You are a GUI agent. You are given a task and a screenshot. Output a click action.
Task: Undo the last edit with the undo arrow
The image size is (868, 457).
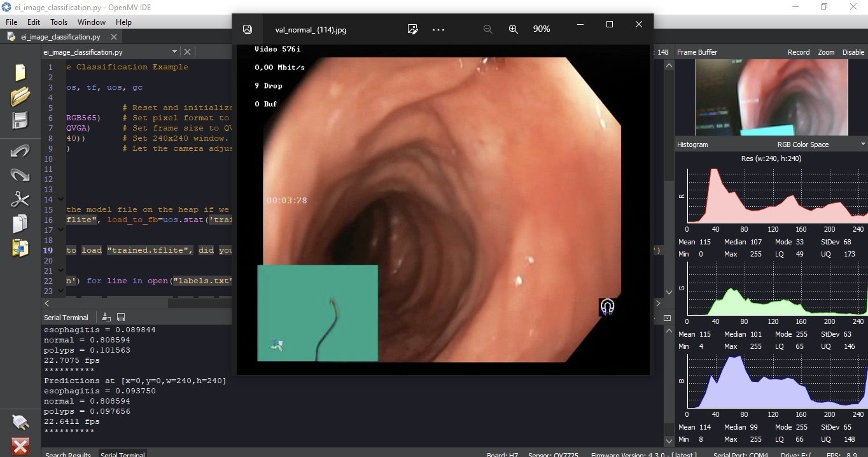click(x=20, y=151)
